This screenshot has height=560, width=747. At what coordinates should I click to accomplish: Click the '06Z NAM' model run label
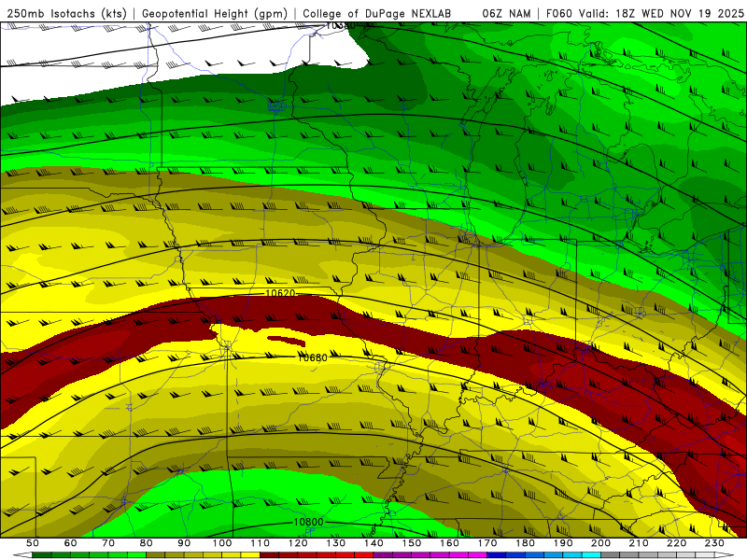click(506, 14)
